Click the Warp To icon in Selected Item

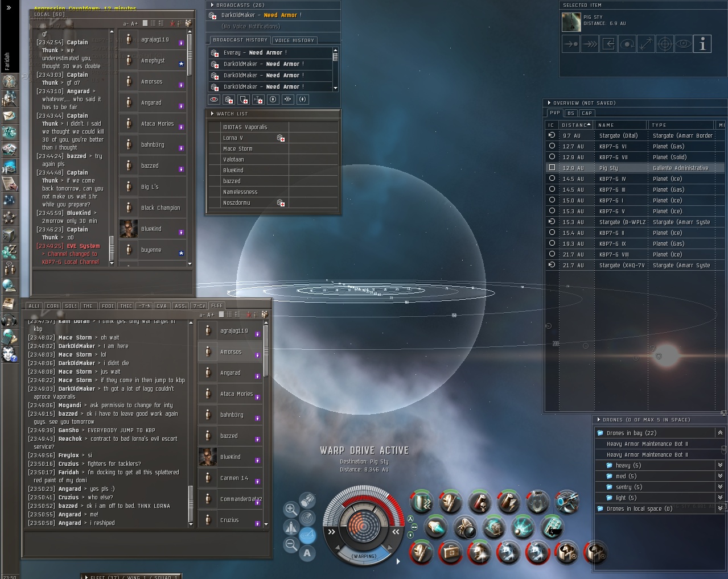pos(590,44)
